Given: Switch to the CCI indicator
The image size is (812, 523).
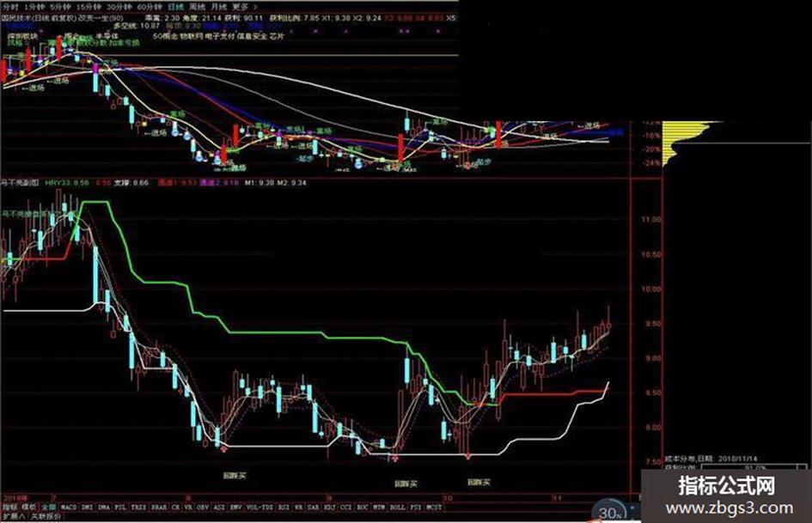Looking at the screenshot, I should click(346, 508).
